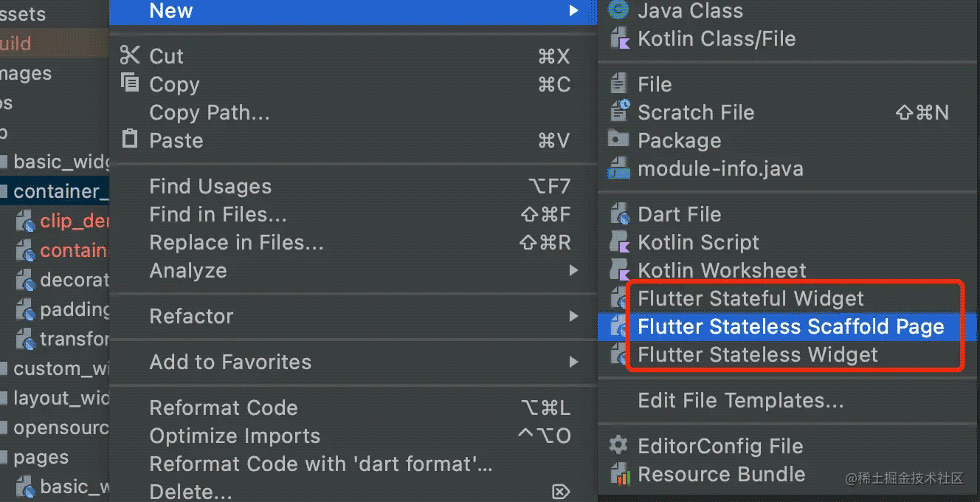Screen dimensions: 980x502
Task: Click the Java Class icon
Action: coord(618,10)
